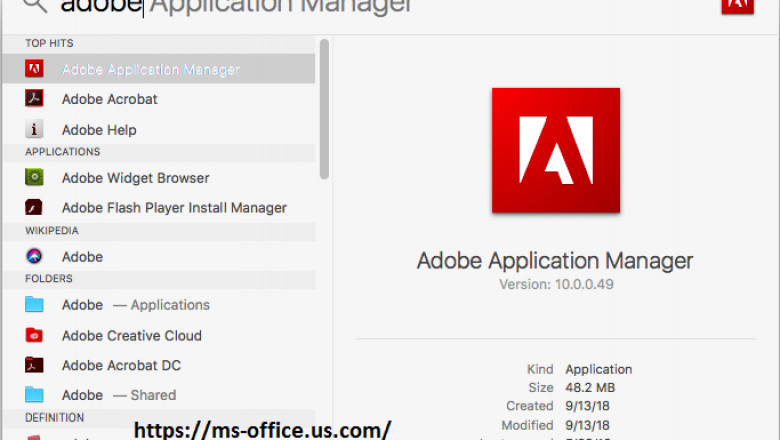This screenshot has height=440, width=780.
Task: Select Adobe Widget Browser in Applications
Action: pos(159,177)
